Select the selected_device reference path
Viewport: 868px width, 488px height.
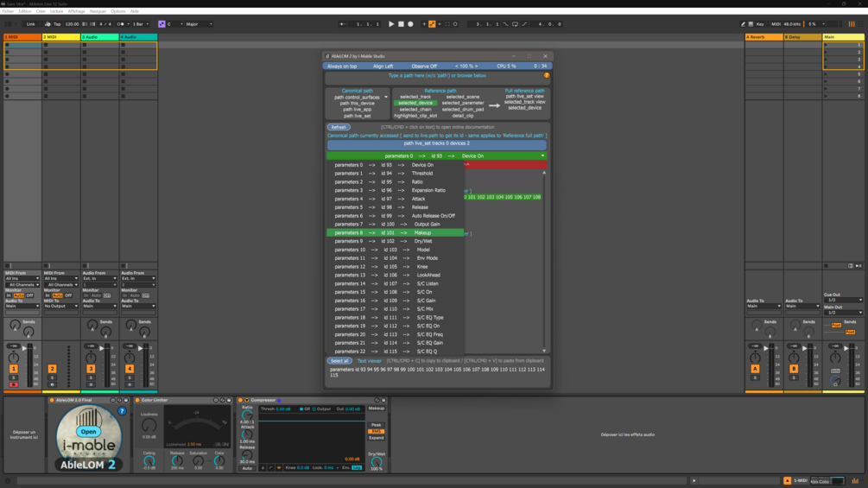coord(415,103)
